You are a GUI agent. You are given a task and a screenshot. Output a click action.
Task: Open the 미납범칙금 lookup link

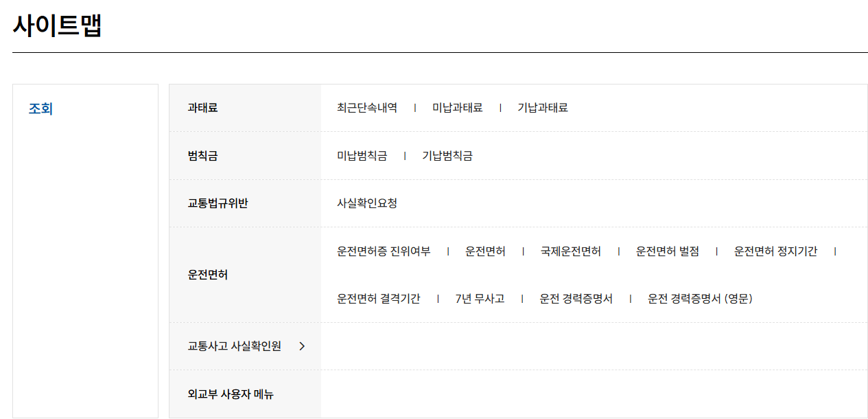[x=362, y=155]
